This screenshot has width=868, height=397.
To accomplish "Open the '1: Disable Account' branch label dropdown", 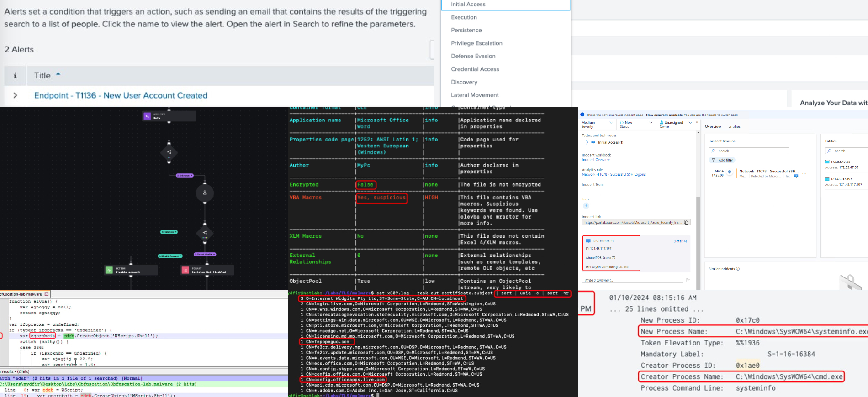I will click(170, 256).
